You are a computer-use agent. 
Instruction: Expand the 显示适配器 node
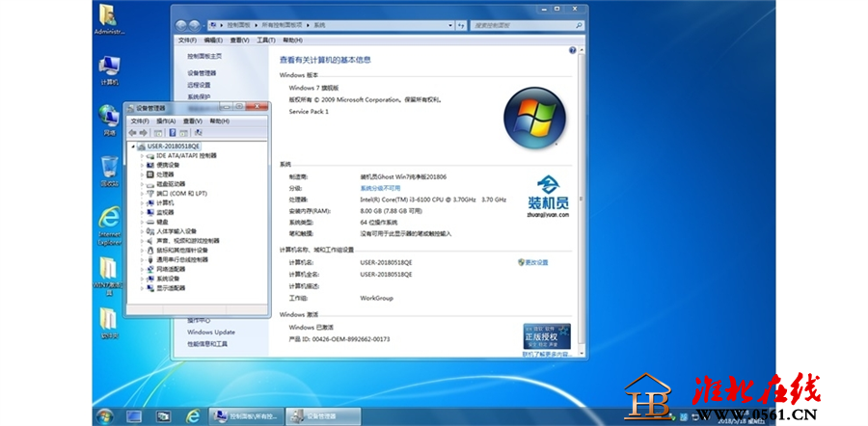click(142, 288)
